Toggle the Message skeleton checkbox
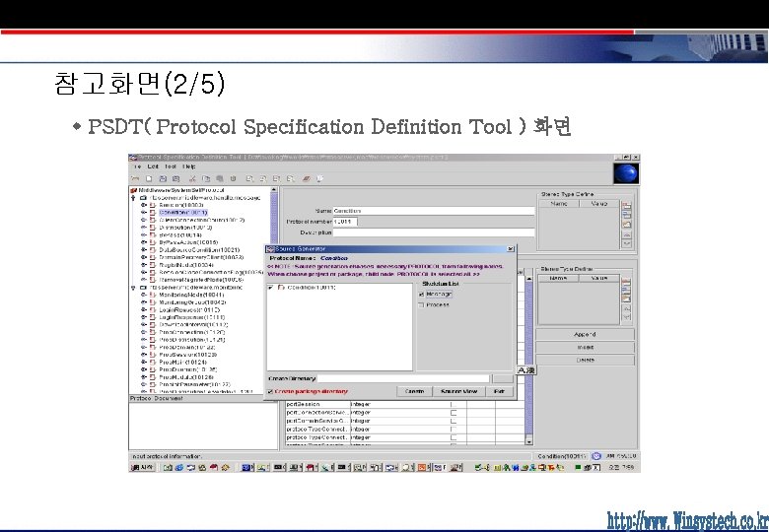This screenshot has height=532, width=769. click(x=421, y=295)
